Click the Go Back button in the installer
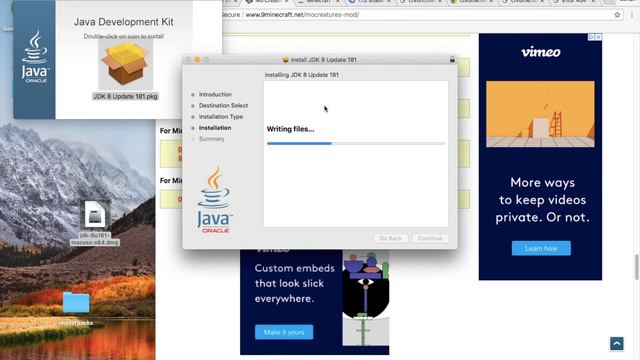This screenshot has width=640, height=360. click(x=391, y=238)
